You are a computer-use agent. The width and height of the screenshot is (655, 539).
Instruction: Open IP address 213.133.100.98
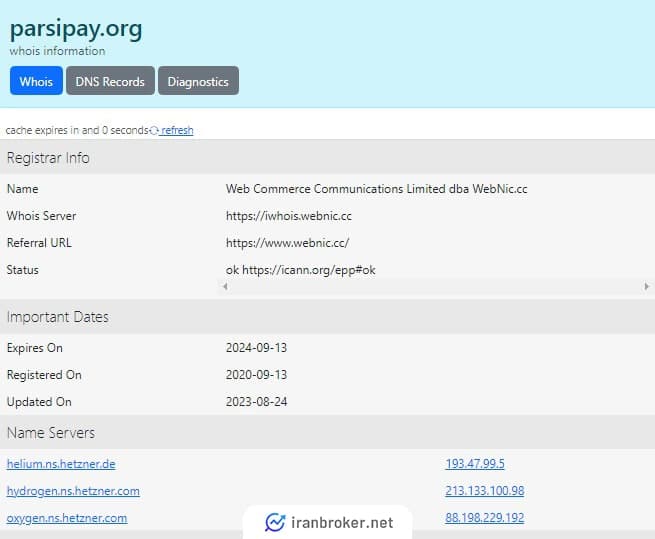point(485,491)
